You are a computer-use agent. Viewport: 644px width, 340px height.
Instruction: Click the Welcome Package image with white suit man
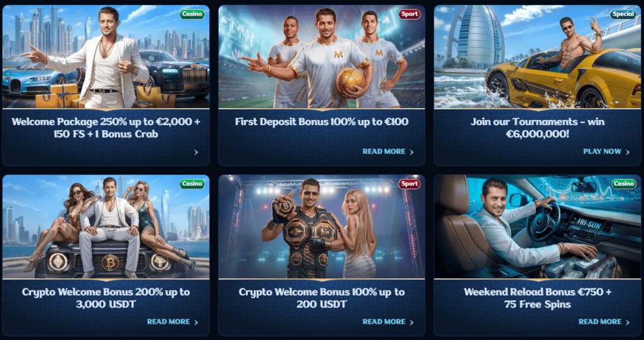click(x=106, y=57)
